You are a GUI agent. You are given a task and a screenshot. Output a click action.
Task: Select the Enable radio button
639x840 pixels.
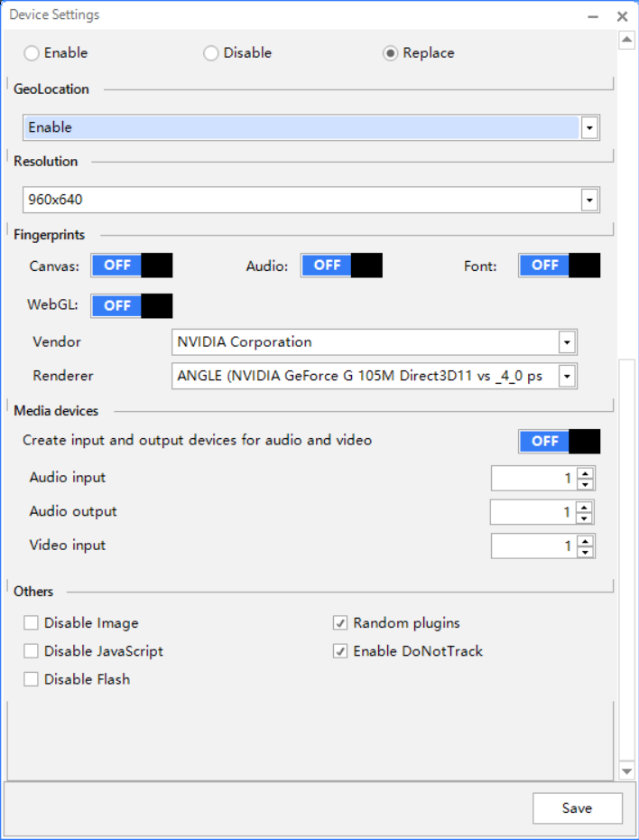tap(32, 53)
